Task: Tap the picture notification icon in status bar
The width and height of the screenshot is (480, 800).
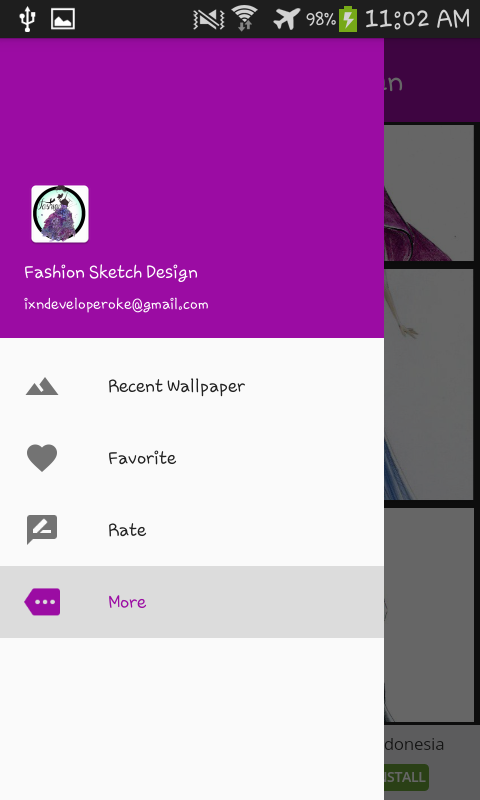Action: point(63,19)
